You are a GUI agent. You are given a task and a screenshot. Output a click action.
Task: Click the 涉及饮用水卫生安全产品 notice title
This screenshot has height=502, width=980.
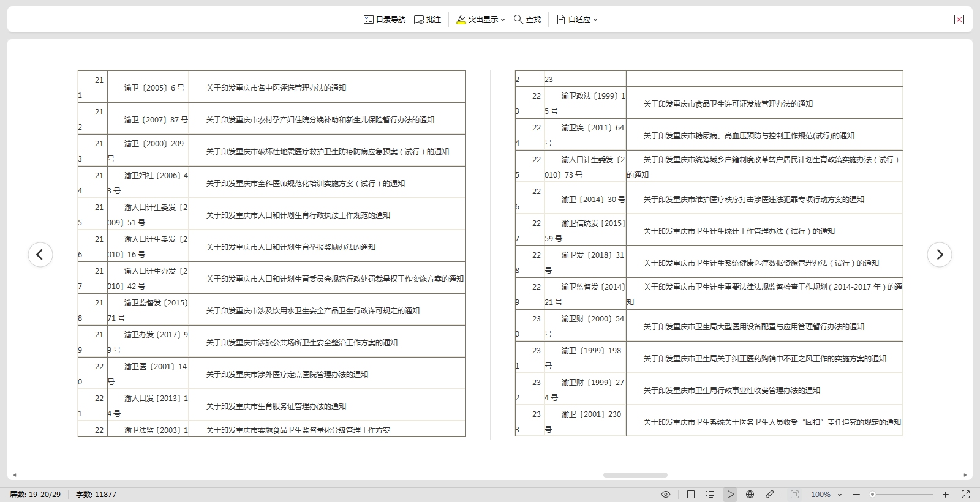point(313,311)
